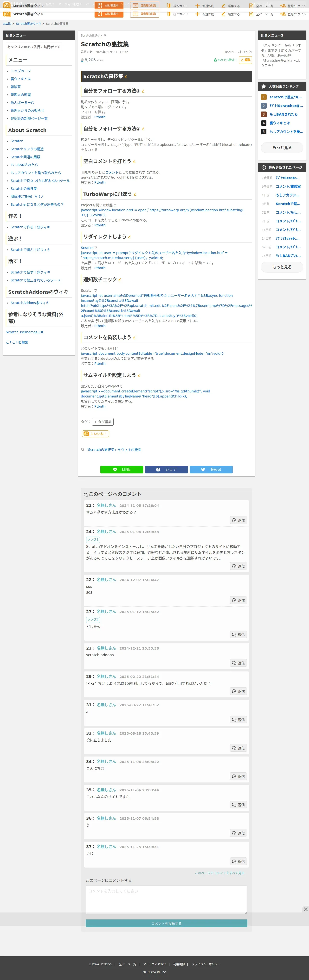309x980 pixels.
Task: Share the page via Facebook シェア button
Action: tap(166, 470)
